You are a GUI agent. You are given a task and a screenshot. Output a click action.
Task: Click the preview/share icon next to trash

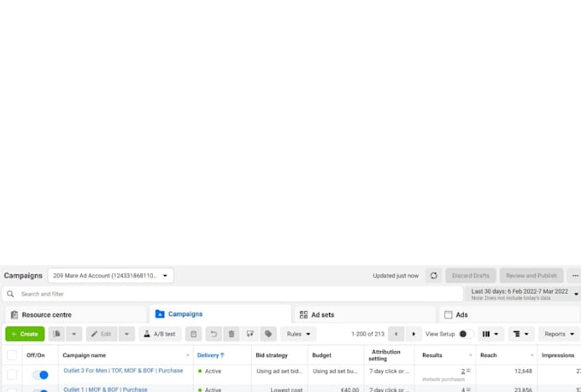click(250, 334)
